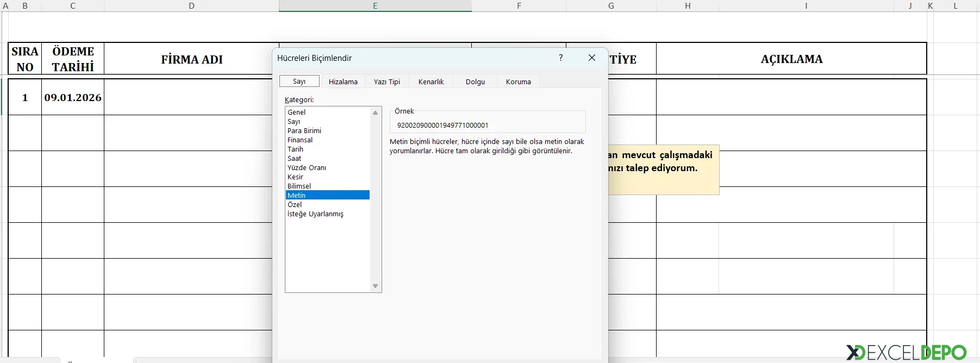
Task: Open the Yazı Tipi tab
Action: (x=386, y=82)
